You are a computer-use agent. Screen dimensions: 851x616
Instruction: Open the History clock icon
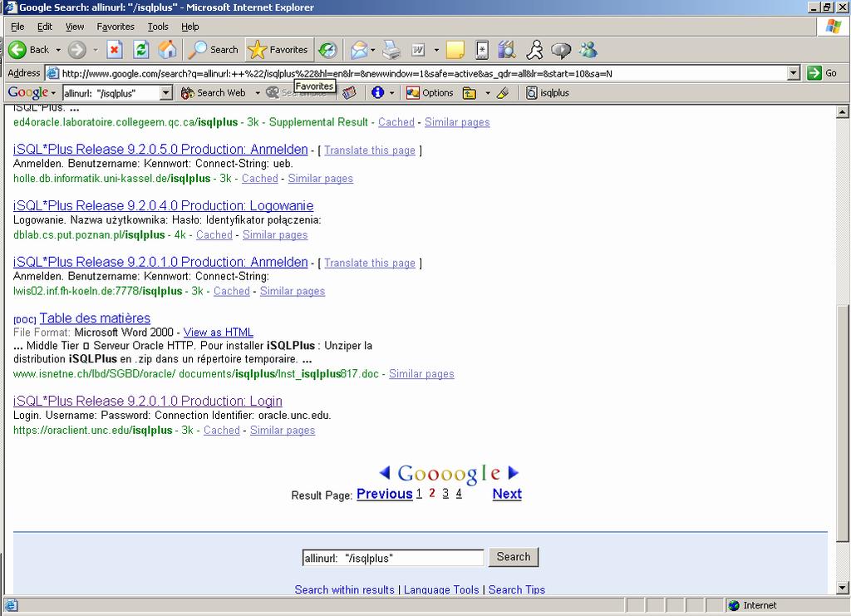coord(327,50)
